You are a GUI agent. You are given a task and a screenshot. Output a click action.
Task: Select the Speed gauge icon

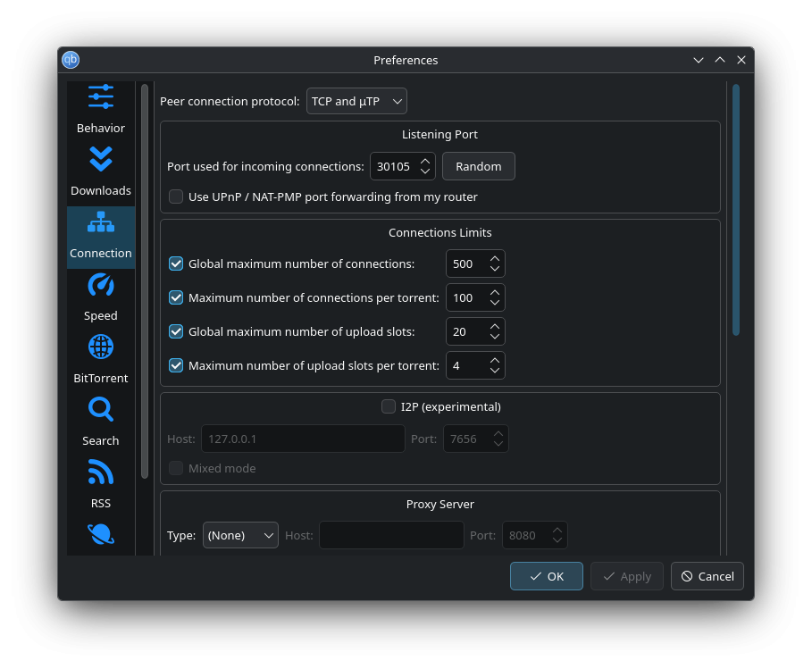click(x=101, y=286)
